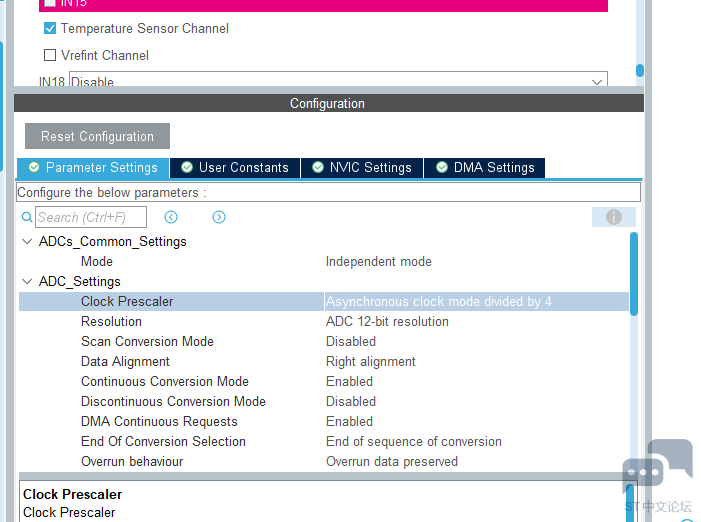
Task: Click the Parameter Settings green check icon
Action: click(x=34, y=167)
